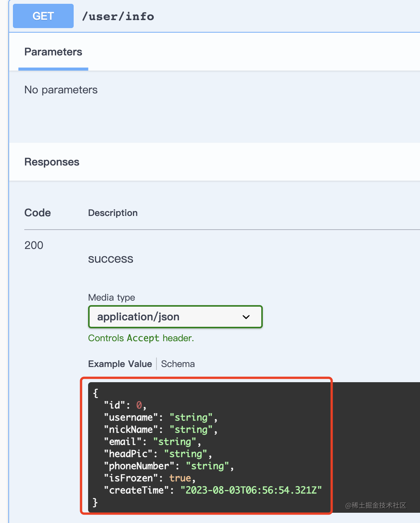Open the application/json media type dropdown
The image size is (420, 523).
(x=175, y=317)
